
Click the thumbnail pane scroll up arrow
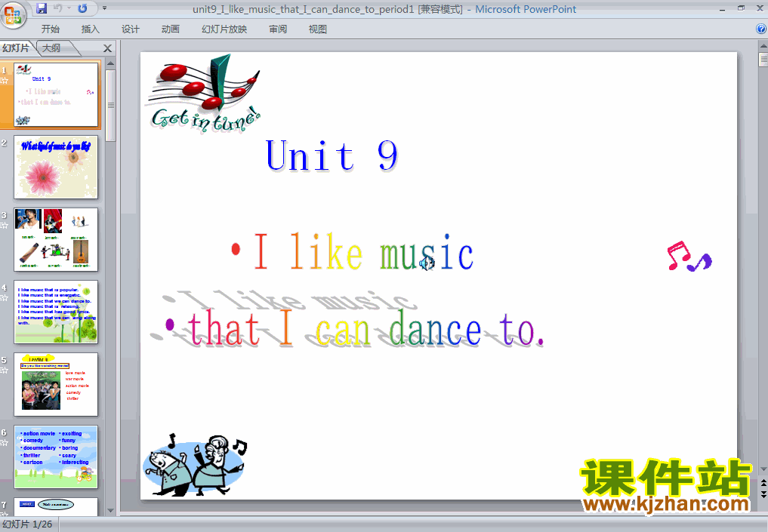(111, 64)
